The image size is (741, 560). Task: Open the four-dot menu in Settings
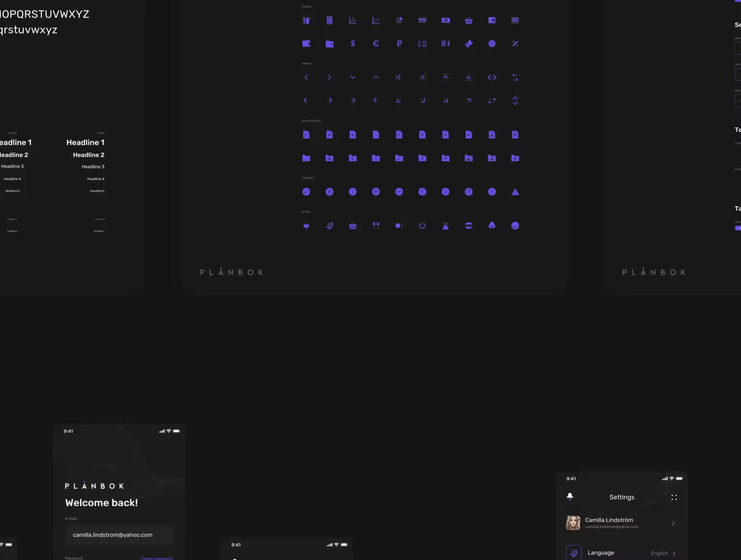[674, 497]
